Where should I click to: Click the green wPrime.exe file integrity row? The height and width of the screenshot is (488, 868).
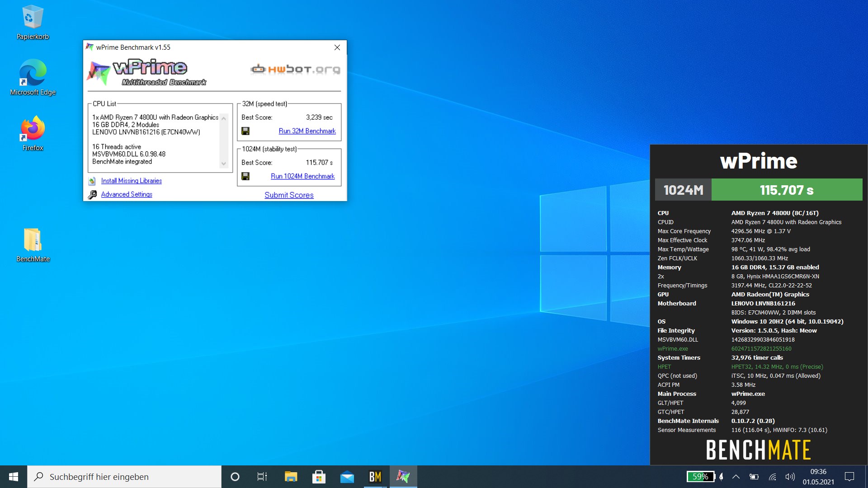725,349
